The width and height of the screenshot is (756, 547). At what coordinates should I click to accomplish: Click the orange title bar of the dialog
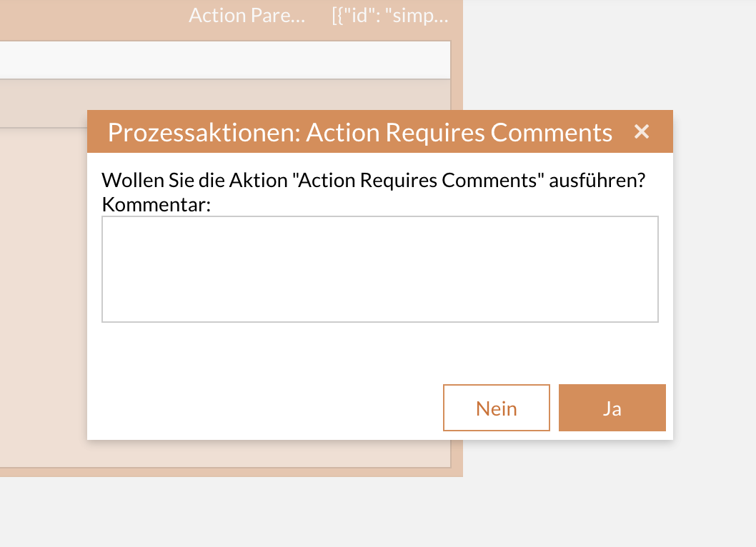coord(286,131)
